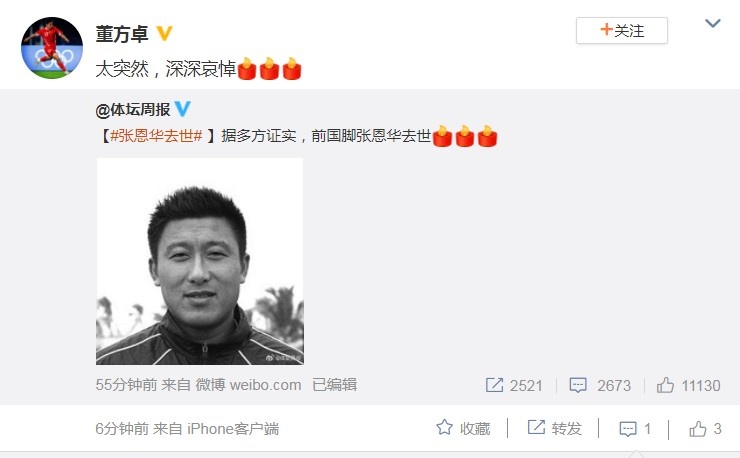The image size is (740, 458).
Task: Open the @体坛周报 account link
Action: point(133,110)
